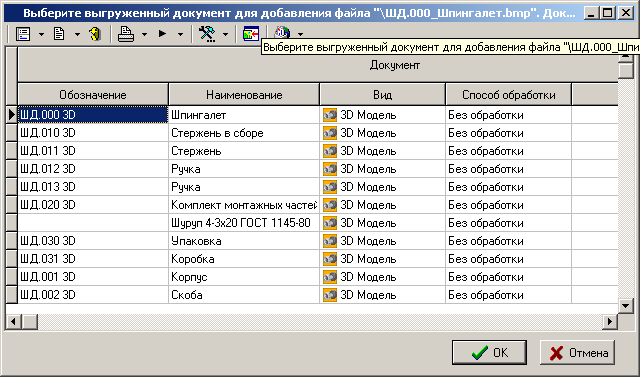Click the hammer and wrench tools icon
The image size is (640, 377).
[207, 34]
